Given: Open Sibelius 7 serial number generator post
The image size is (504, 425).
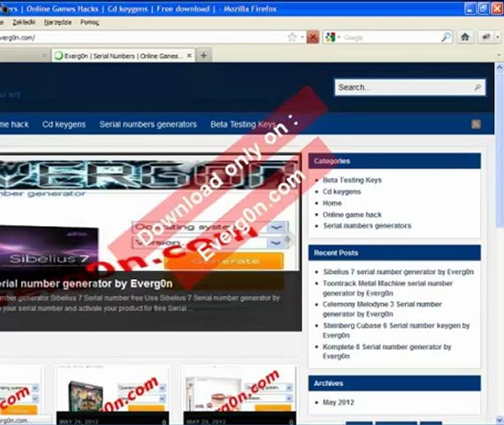Looking at the screenshot, I should 398,272.
